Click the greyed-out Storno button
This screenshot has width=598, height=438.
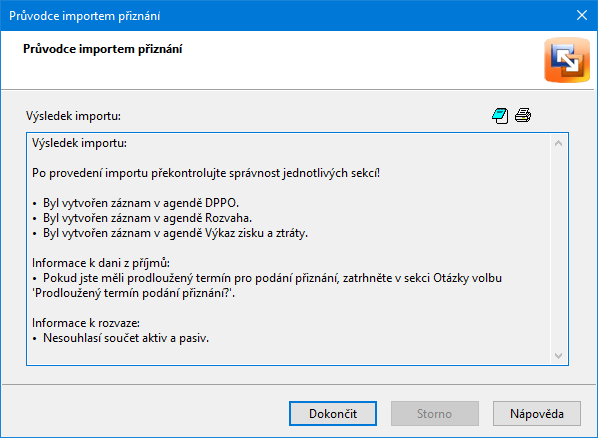pos(434,414)
